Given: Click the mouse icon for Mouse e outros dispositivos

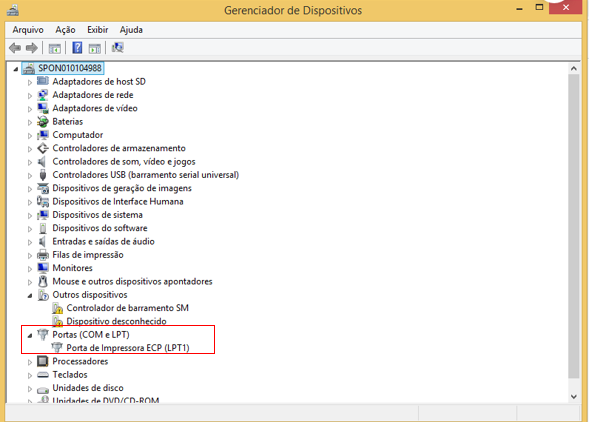Looking at the screenshot, I should 43,281.
